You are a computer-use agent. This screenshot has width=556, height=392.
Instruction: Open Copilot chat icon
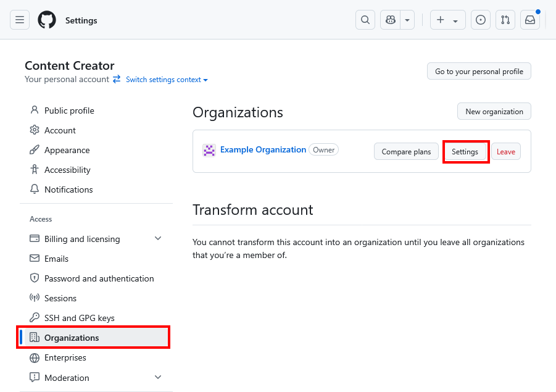390,20
